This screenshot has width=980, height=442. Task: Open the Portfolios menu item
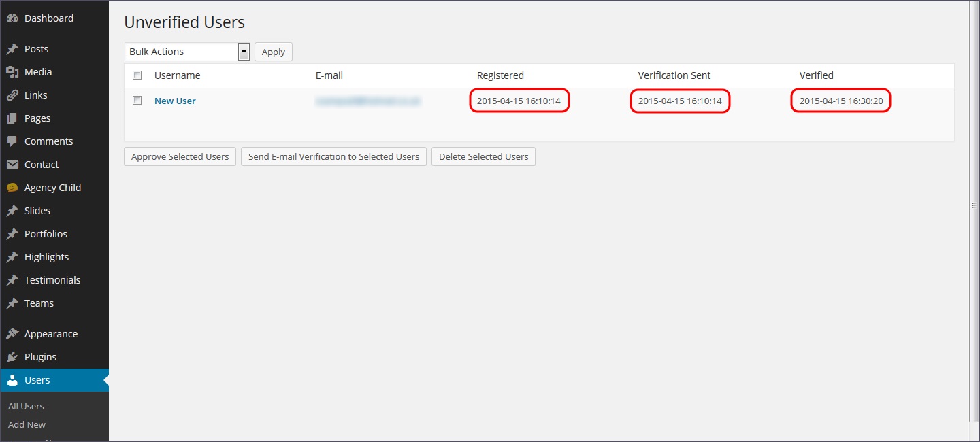tap(46, 234)
